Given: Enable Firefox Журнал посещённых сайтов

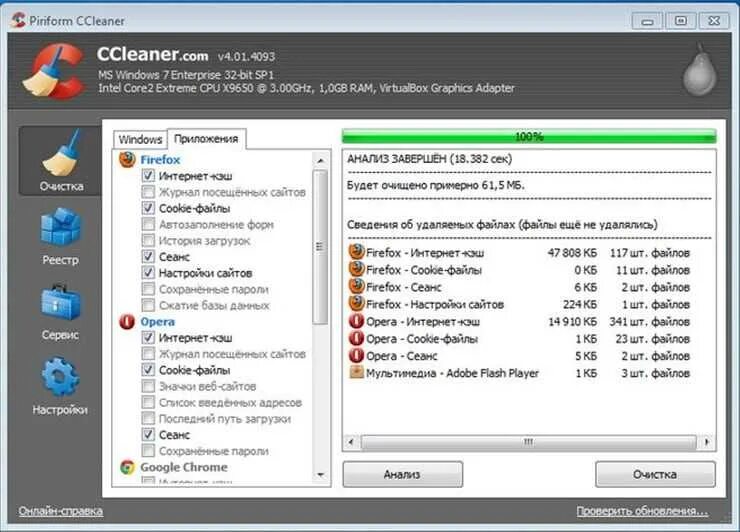Looking at the screenshot, I should coord(148,192).
